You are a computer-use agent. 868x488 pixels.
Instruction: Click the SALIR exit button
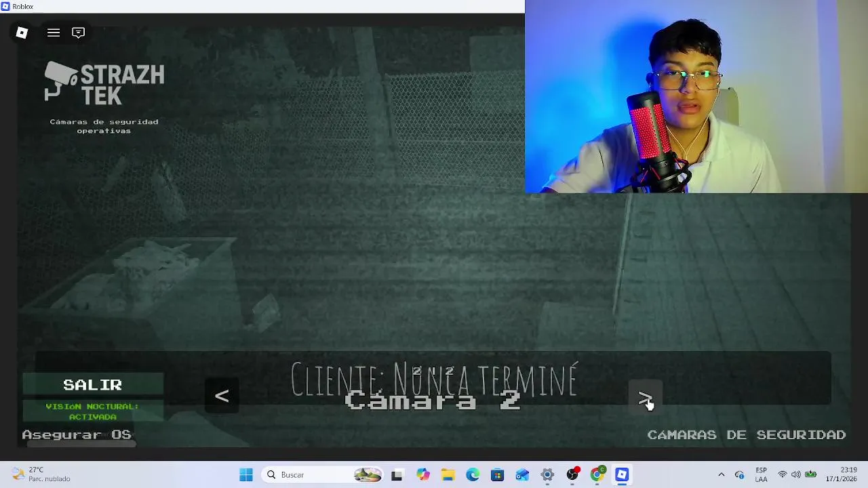click(x=93, y=385)
